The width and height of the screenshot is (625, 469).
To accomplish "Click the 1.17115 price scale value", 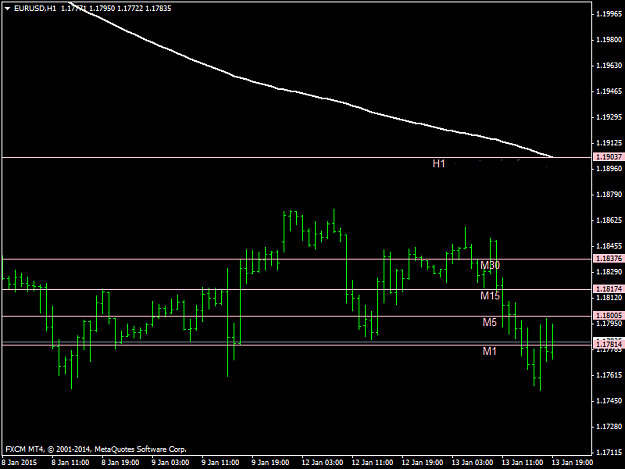I will pyautogui.click(x=609, y=453).
